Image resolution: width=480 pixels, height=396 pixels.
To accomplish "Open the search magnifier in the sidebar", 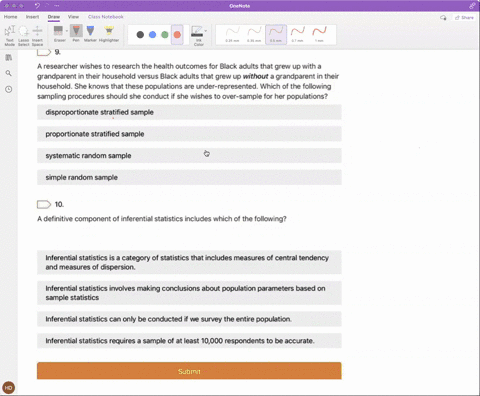I will [x=9, y=73].
